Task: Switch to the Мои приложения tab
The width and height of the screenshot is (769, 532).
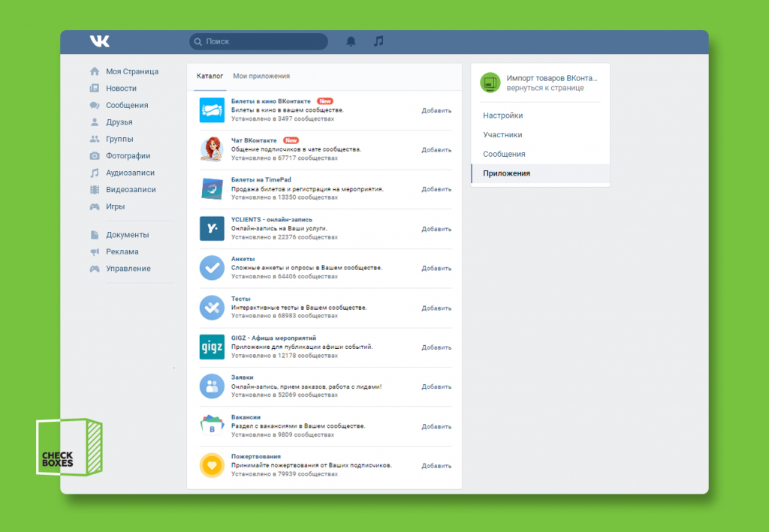Action: tap(261, 76)
